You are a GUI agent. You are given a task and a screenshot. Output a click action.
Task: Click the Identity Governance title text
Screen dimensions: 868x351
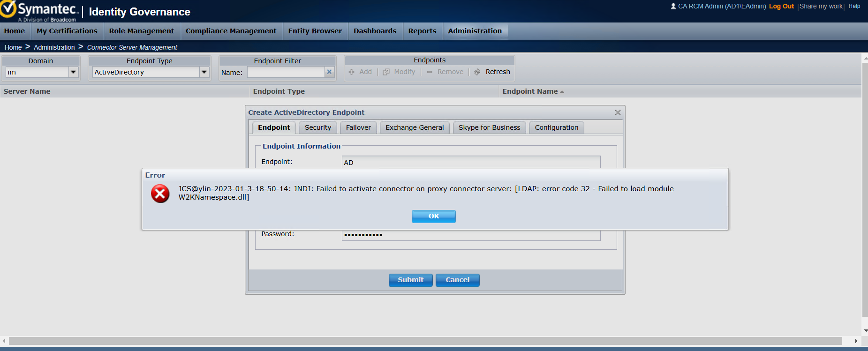point(140,12)
